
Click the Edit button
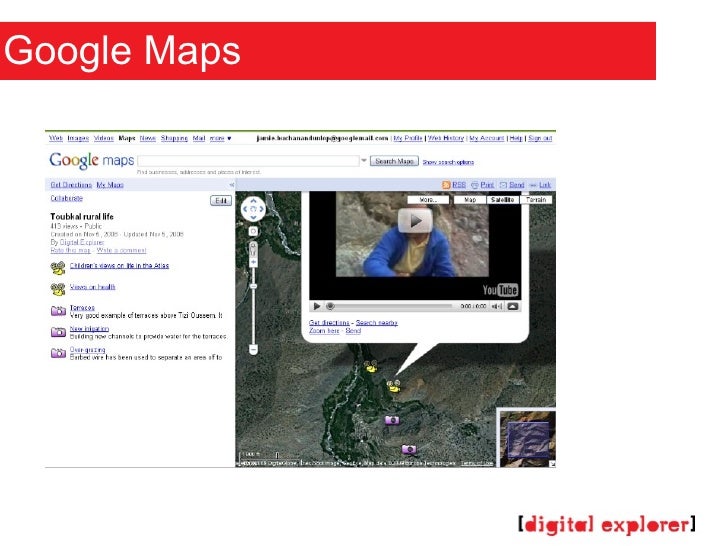[221, 201]
